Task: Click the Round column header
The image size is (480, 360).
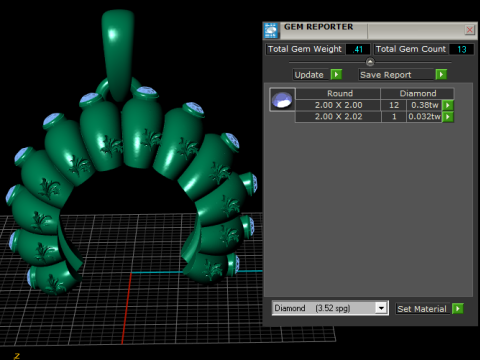Action: pyautogui.click(x=338, y=93)
